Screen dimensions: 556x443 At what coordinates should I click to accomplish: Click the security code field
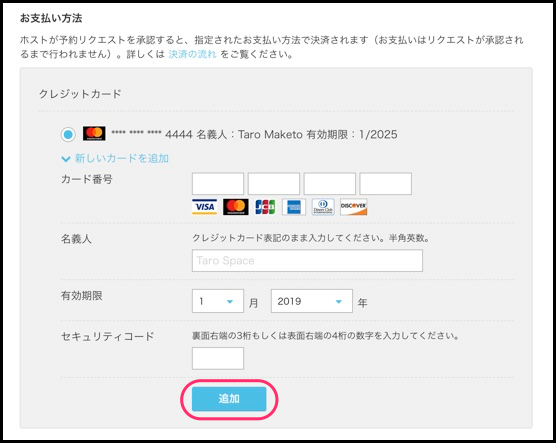point(218,359)
